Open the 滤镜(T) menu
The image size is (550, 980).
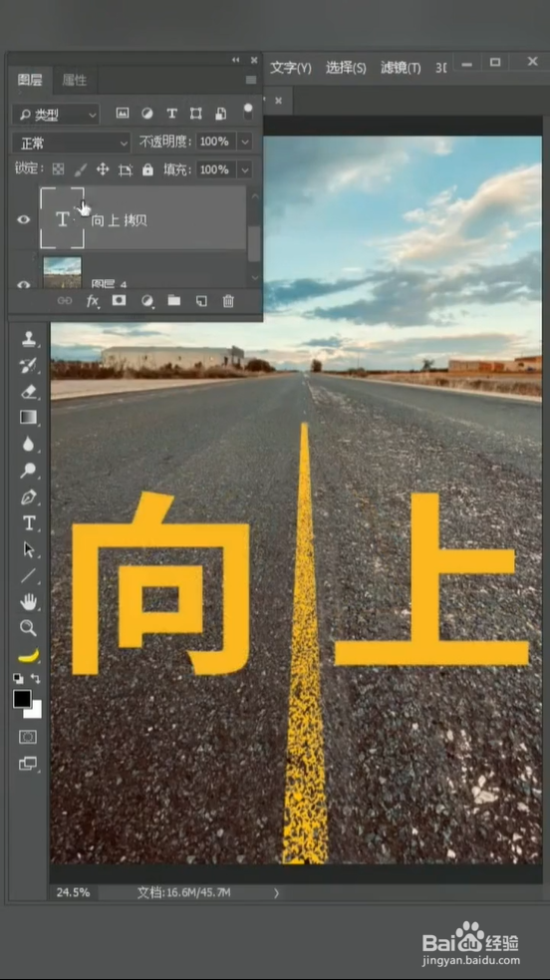pyautogui.click(x=401, y=68)
